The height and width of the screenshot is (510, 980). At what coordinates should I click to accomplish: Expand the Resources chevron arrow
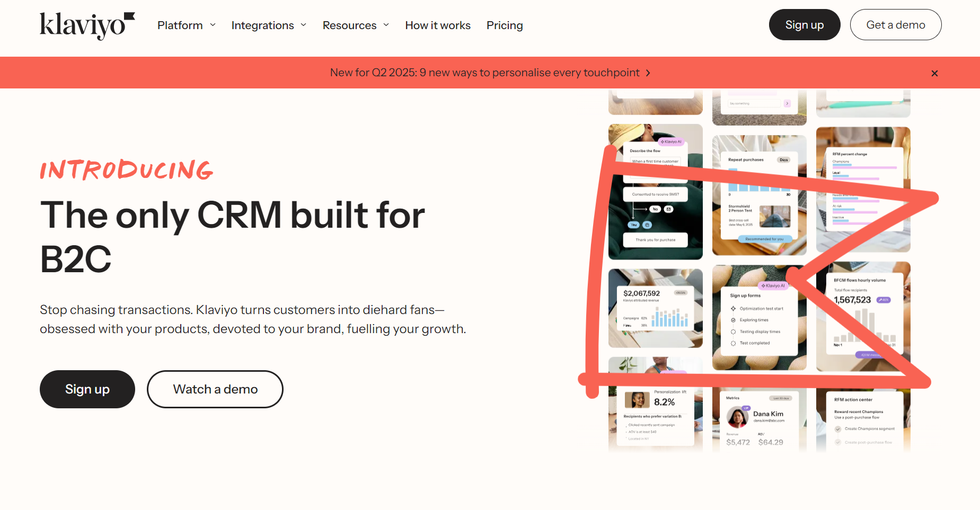pyautogui.click(x=386, y=25)
